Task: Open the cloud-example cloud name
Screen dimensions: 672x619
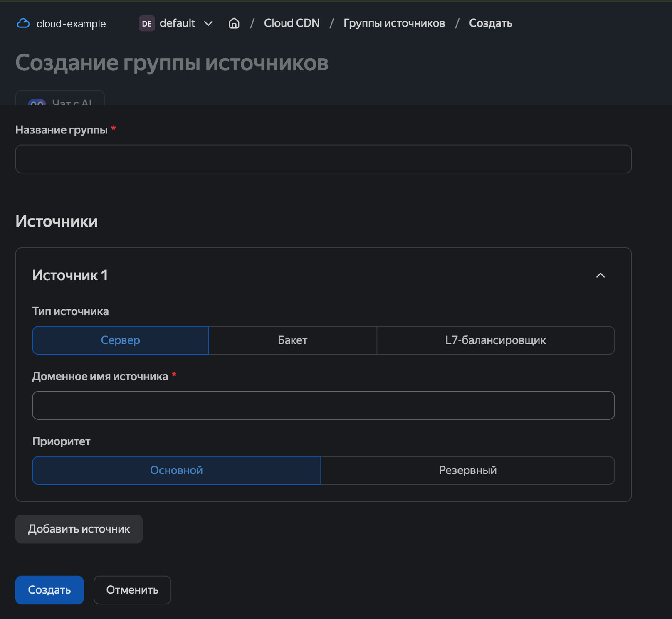Action: (x=71, y=24)
